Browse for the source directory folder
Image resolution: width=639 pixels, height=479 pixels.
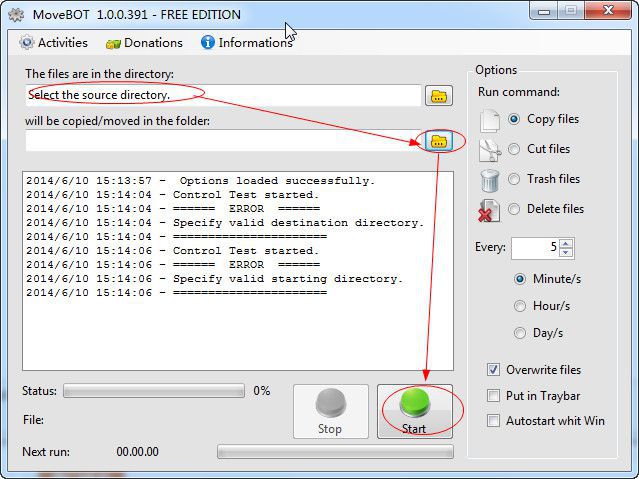coord(439,96)
